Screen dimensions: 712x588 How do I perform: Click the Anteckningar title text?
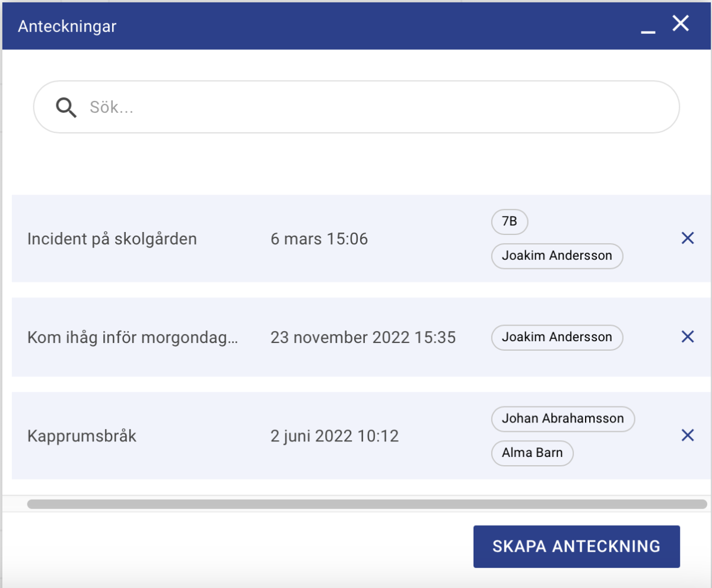coord(67,26)
